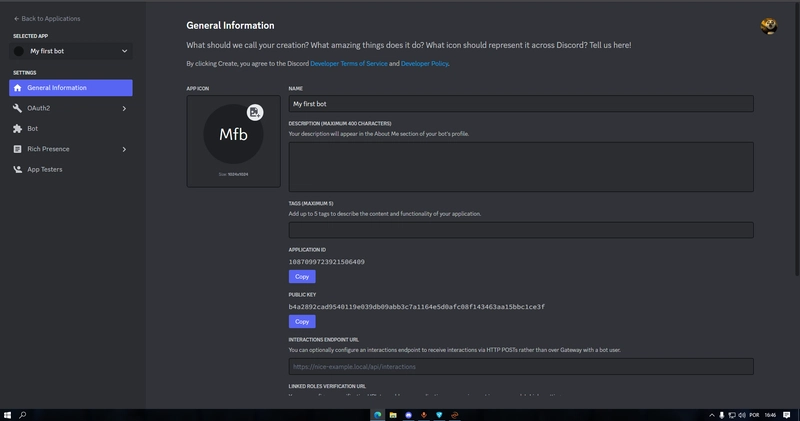Screen dimensions: 800x421
Task: Click the taskbar clock showing 16:46
Action: tap(770, 415)
